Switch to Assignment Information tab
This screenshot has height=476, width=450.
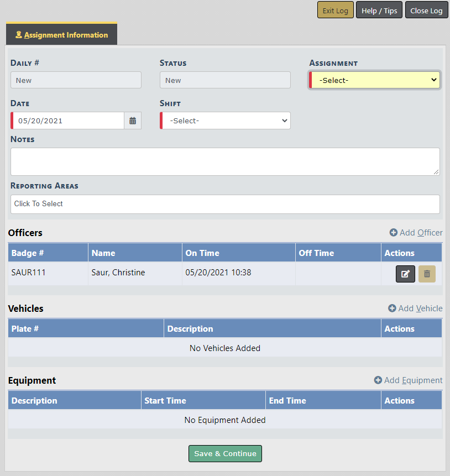(x=61, y=35)
